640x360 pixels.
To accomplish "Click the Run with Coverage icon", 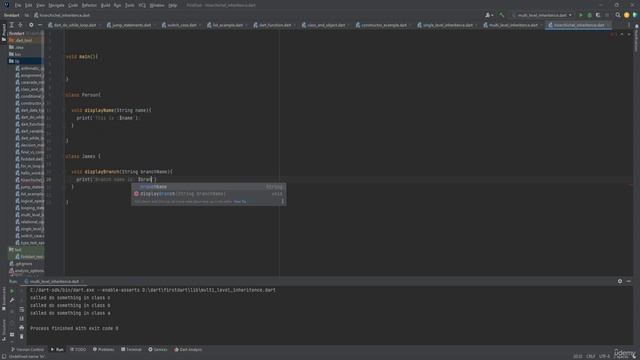I will coord(598,15).
